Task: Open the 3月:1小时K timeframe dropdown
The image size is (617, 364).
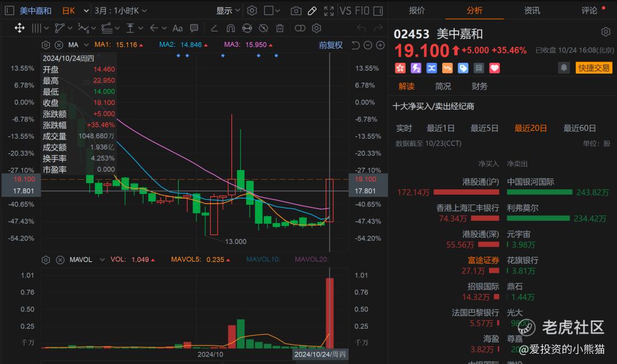Action: coord(121,11)
